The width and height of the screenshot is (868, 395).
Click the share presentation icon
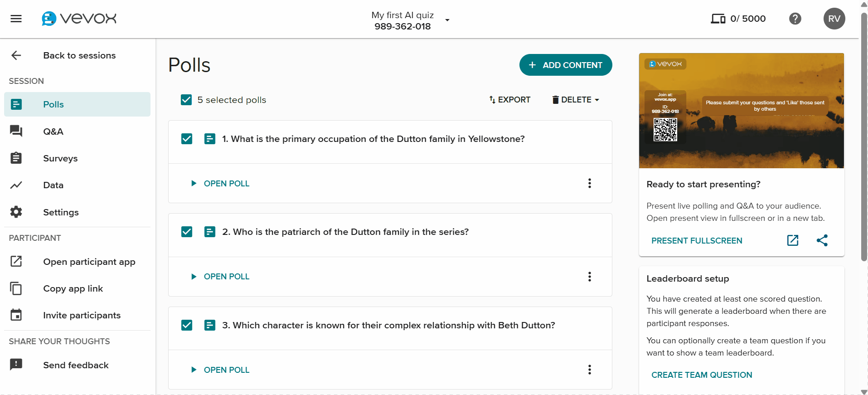pyautogui.click(x=822, y=240)
